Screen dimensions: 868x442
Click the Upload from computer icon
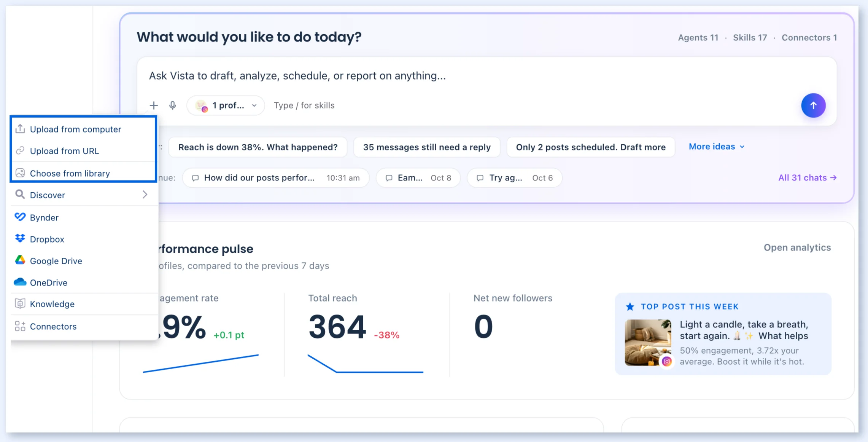[x=20, y=129]
